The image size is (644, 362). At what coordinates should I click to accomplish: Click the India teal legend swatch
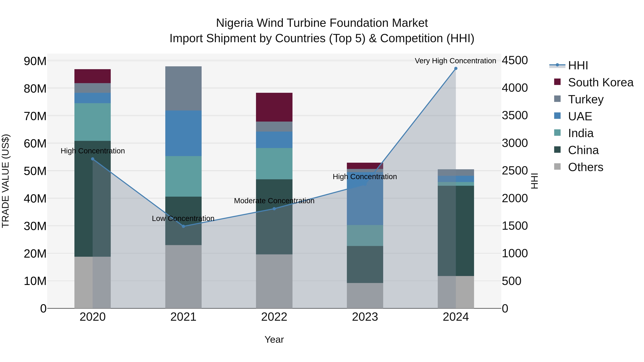557,133
